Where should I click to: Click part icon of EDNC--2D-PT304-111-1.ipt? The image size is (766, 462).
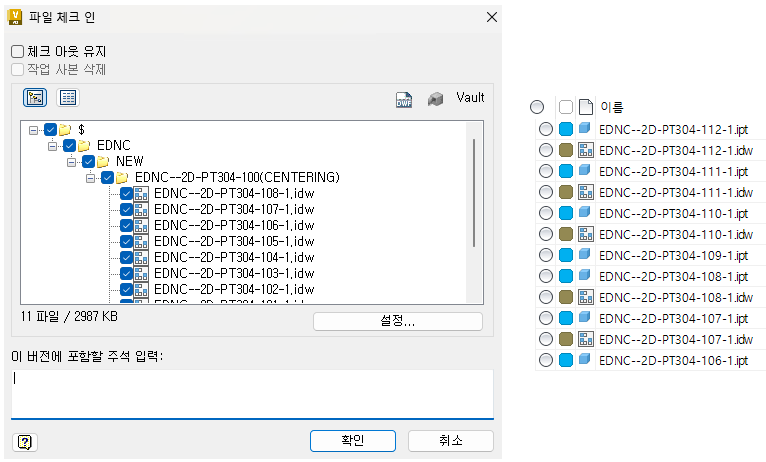coord(587,171)
